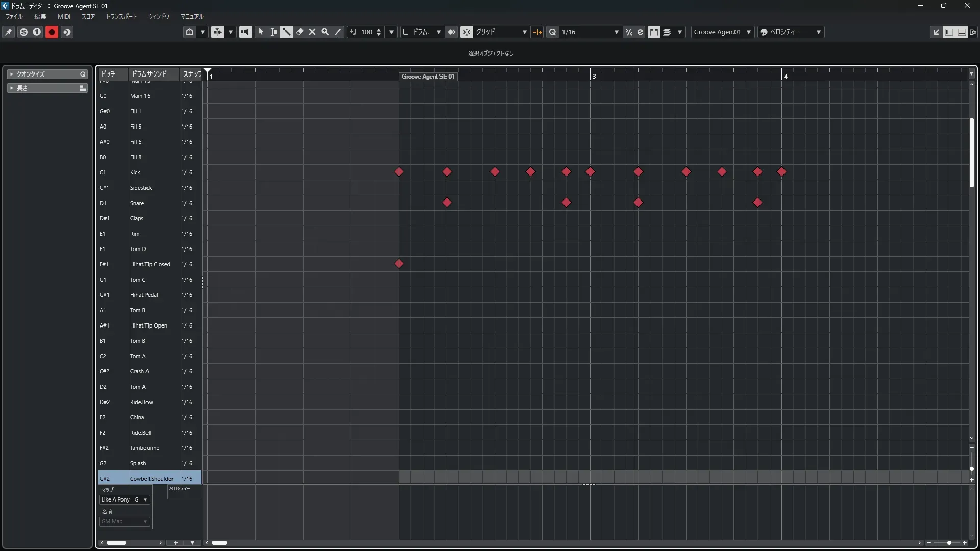Screen dimensions: 980x551
Task: Select the Drumstick tool
Action: coord(286,32)
